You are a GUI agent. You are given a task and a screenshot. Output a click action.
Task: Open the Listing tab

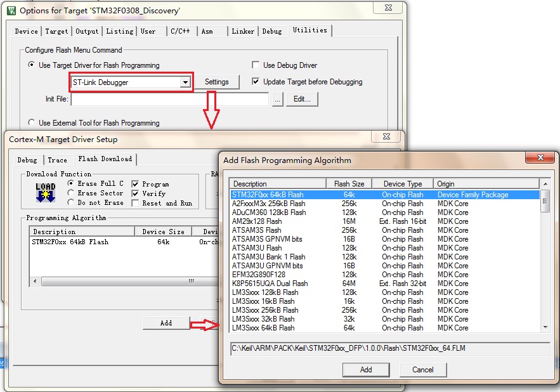tap(120, 32)
